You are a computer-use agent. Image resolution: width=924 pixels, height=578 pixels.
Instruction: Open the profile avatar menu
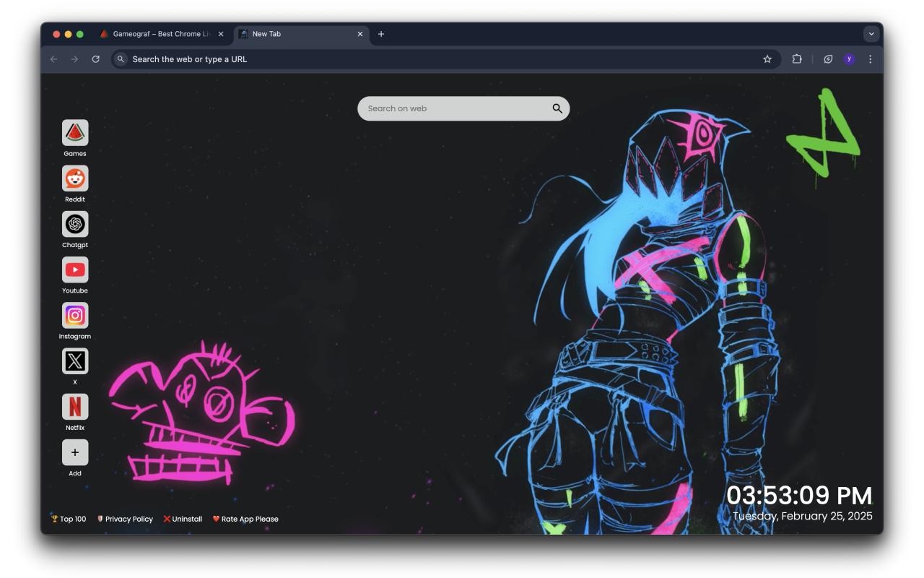coord(849,59)
